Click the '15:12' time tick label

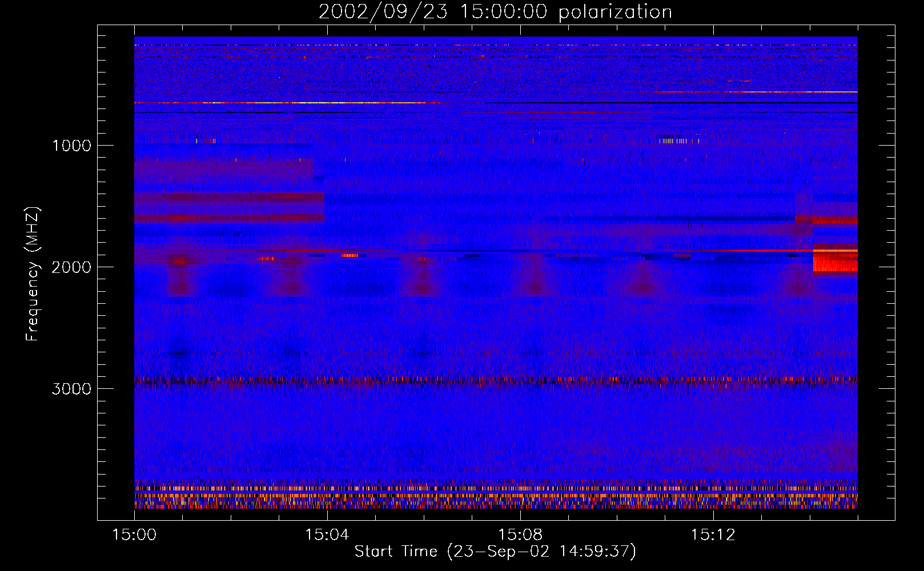(713, 534)
